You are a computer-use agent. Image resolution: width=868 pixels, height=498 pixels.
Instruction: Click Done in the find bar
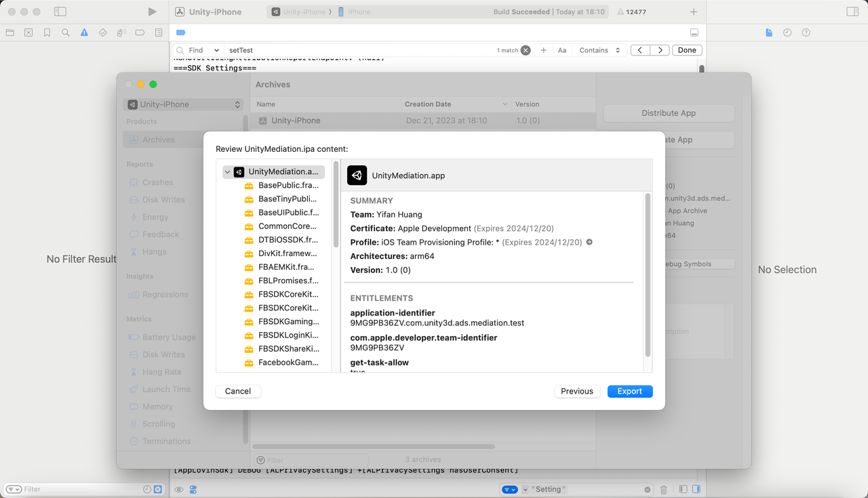click(x=687, y=50)
